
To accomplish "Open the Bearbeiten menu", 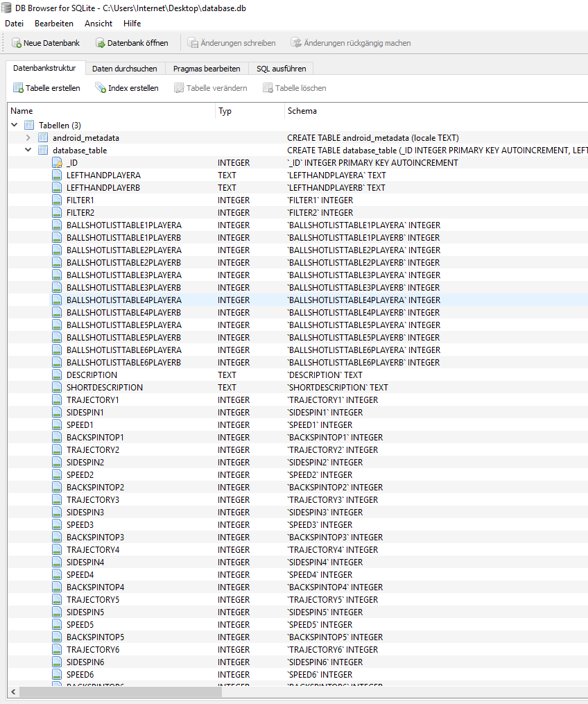I will click(x=53, y=24).
